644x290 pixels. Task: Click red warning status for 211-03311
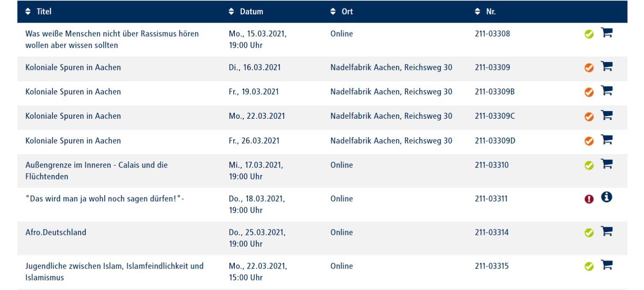coord(589,199)
